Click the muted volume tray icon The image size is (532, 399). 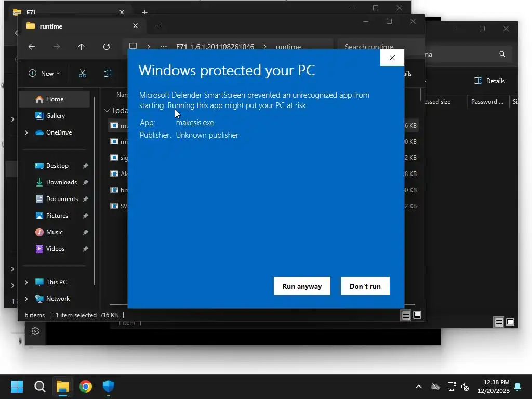[x=465, y=387]
